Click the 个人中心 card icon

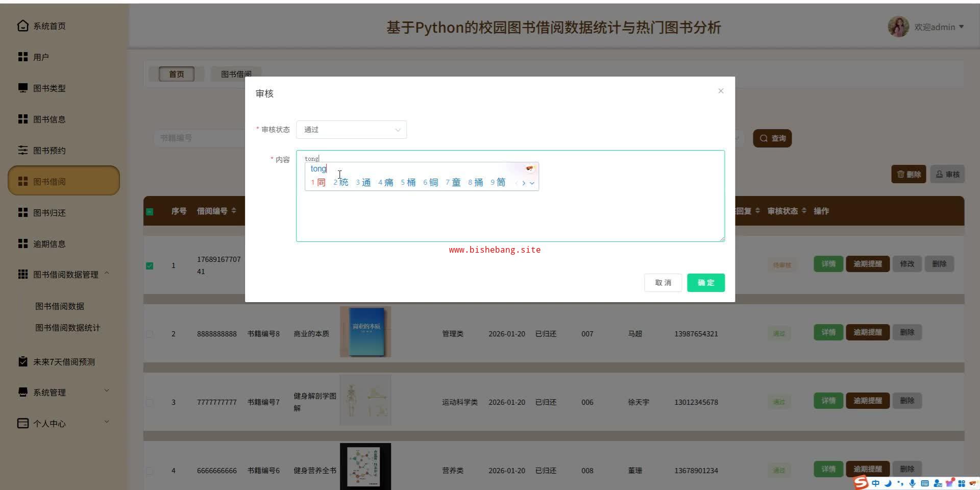pos(22,423)
